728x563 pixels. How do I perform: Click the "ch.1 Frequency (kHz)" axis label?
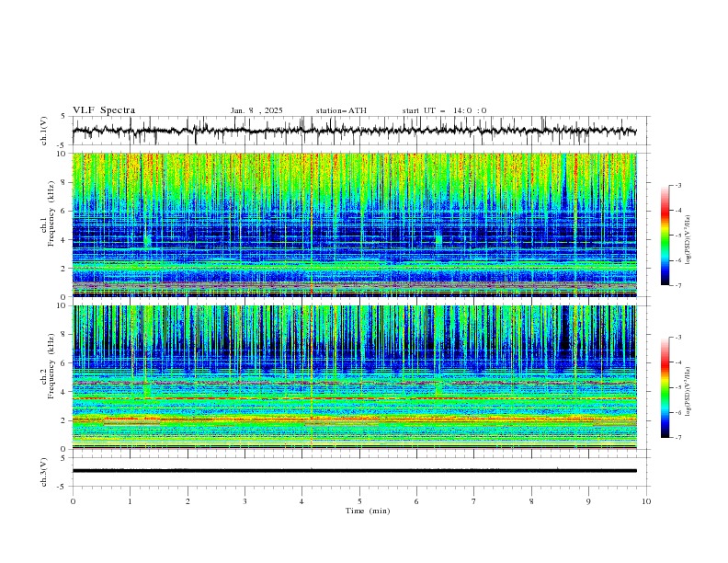click(48, 212)
